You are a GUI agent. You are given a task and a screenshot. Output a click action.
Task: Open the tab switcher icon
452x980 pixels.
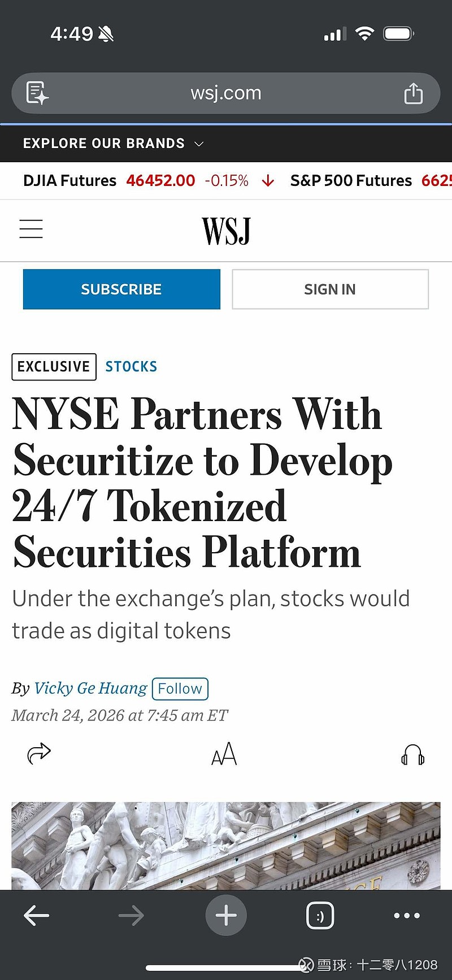[320, 916]
